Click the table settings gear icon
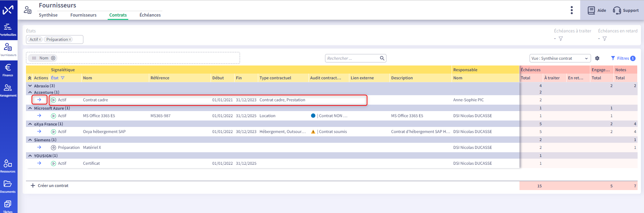The width and height of the screenshot is (644, 213). point(597,58)
